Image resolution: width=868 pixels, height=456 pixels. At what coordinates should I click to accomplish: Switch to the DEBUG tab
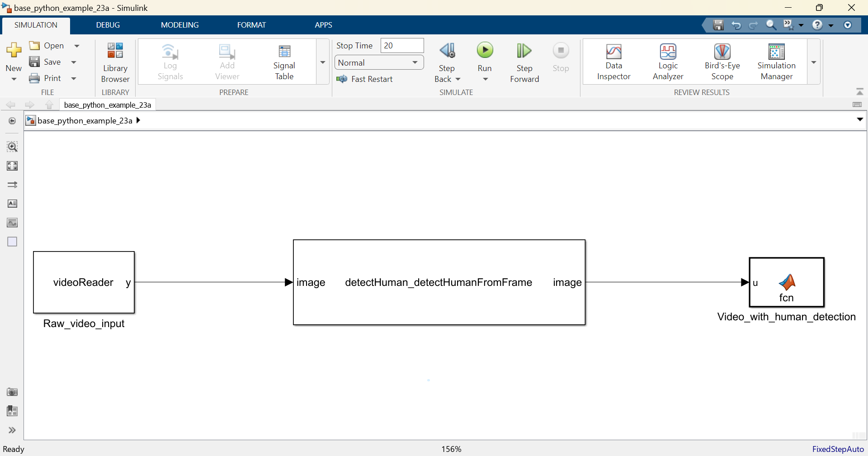coord(108,25)
